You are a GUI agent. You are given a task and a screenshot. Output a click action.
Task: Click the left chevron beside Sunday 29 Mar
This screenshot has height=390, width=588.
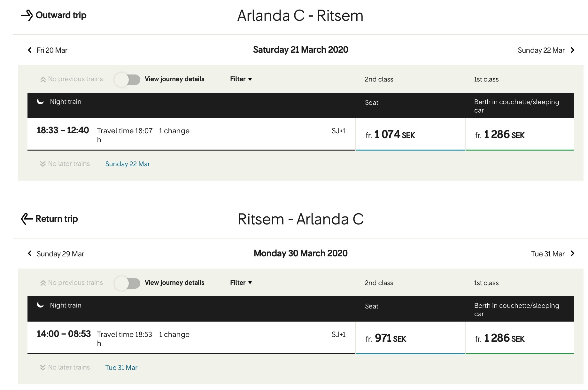[x=30, y=254]
